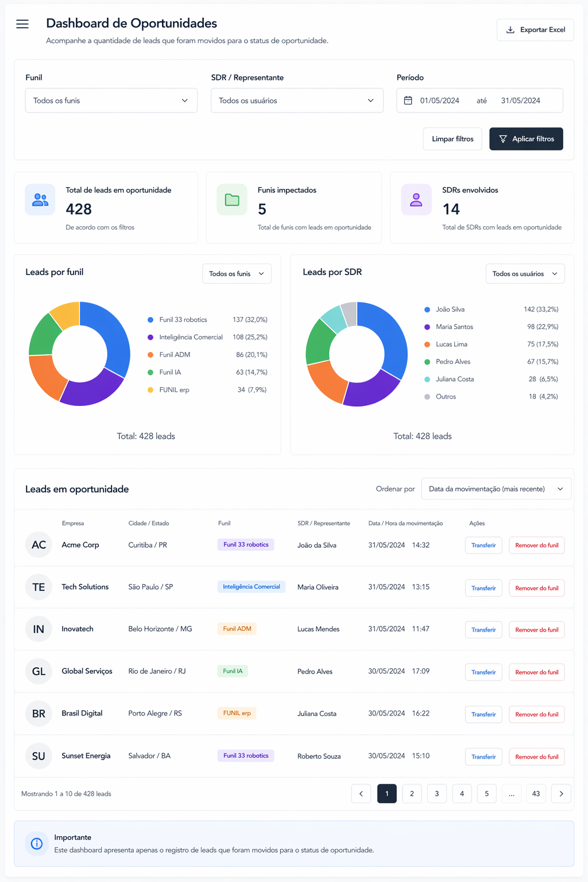Click Exportar Excel button
Viewport: 588px width, 882px height.
pyautogui.click(x=535, y=30)
